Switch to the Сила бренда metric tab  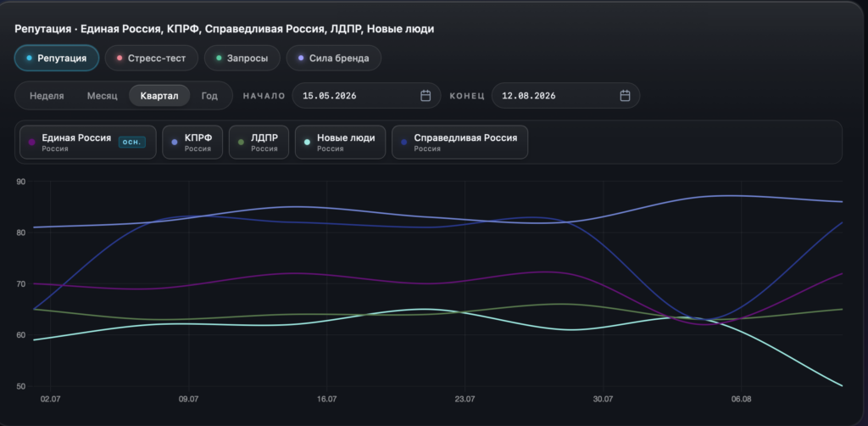(x=333, y=59)
